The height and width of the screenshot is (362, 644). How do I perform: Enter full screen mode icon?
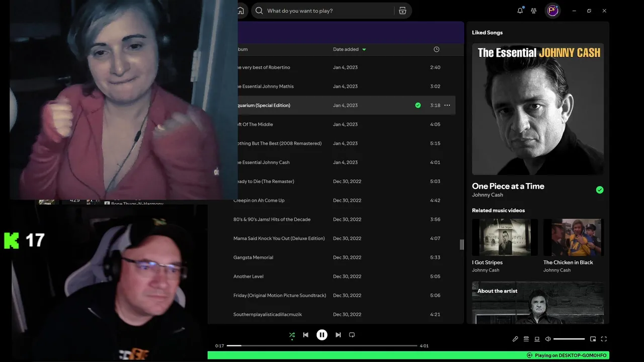604,339
